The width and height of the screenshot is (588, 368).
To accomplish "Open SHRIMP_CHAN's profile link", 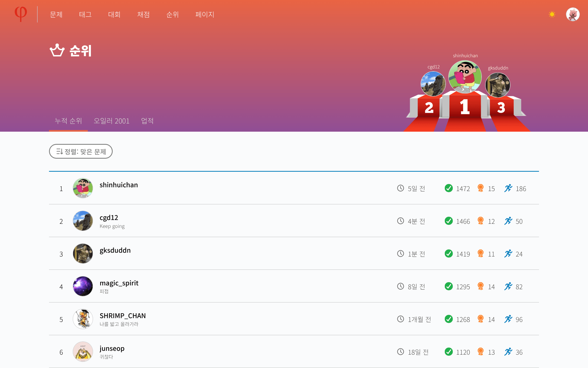I will click(122, 316).
